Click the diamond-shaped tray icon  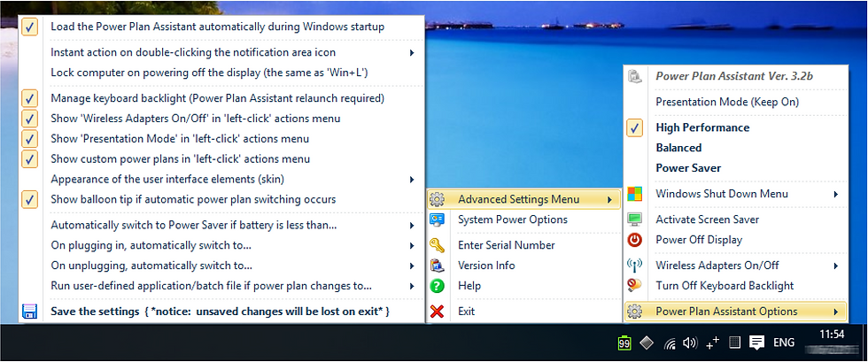point(647,343)
